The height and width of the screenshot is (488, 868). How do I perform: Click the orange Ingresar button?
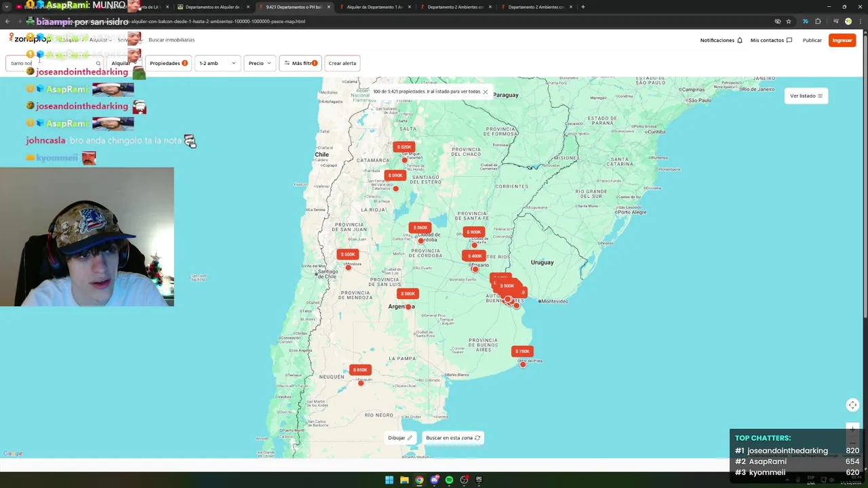[842, 40]
